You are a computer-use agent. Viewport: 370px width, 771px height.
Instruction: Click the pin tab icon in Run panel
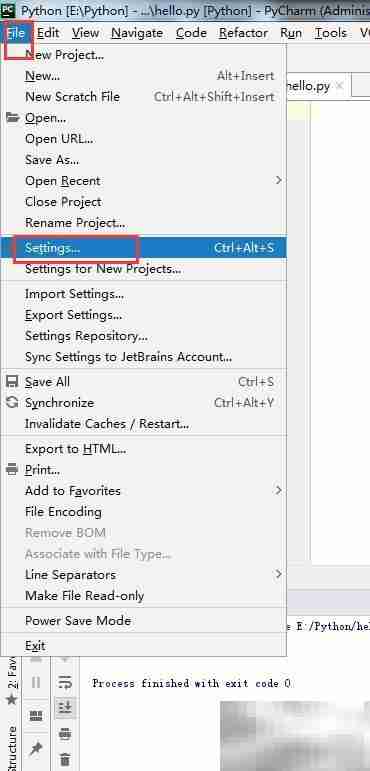36,748
